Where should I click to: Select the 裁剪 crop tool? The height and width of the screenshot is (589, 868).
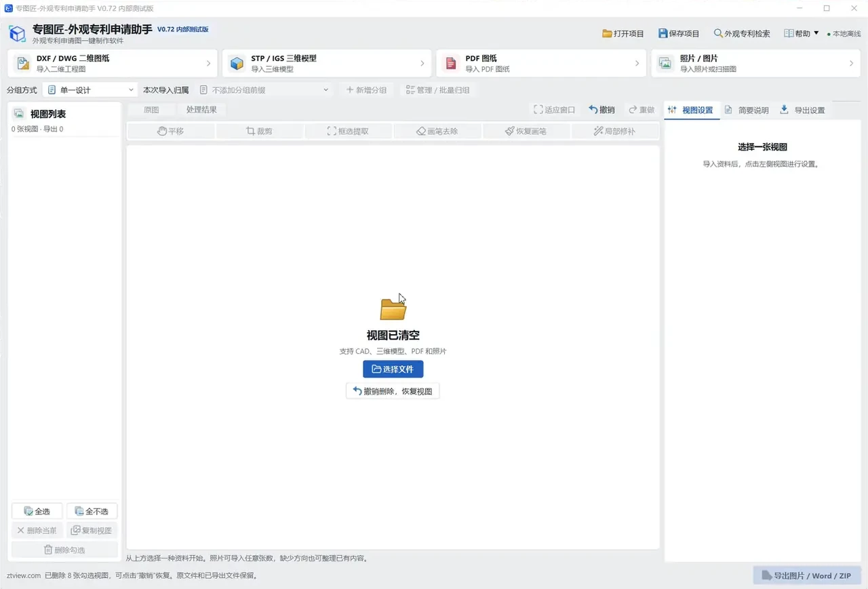pos(260,131)
